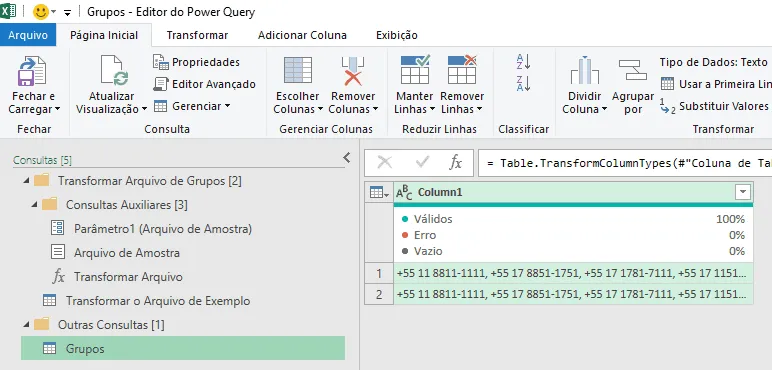Click the Manter Linhas icon
Image resolution: width=772 pixels, height=370 pixels.
(415, 69)
